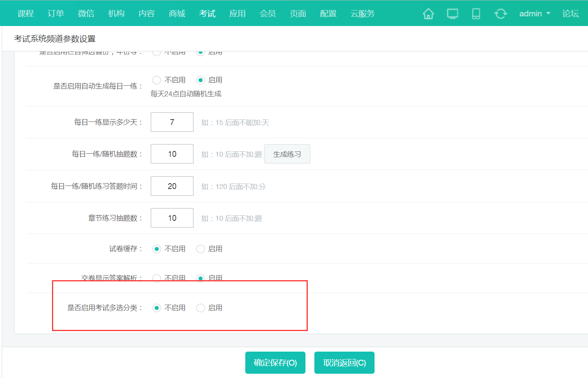Disable 交卷显示答案解析 option
The width and height of the screenshot is (588, 378).
click(156, 278)
